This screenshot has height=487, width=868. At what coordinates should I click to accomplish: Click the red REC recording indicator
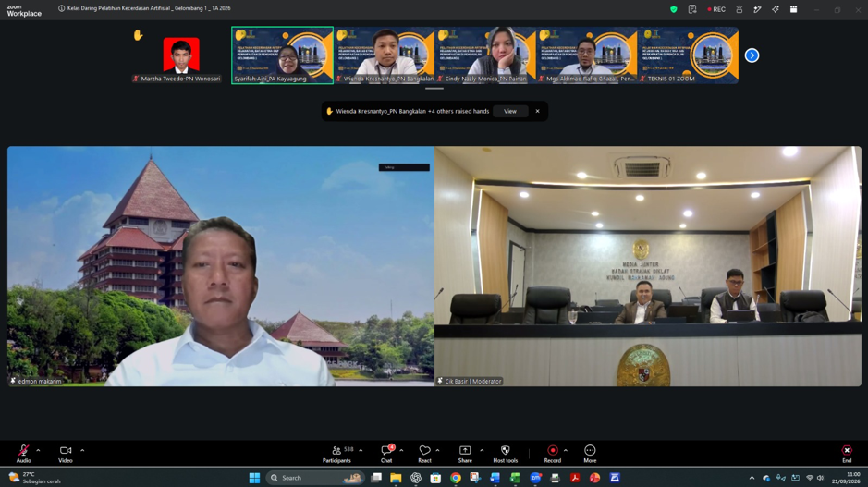click(716, 9)
